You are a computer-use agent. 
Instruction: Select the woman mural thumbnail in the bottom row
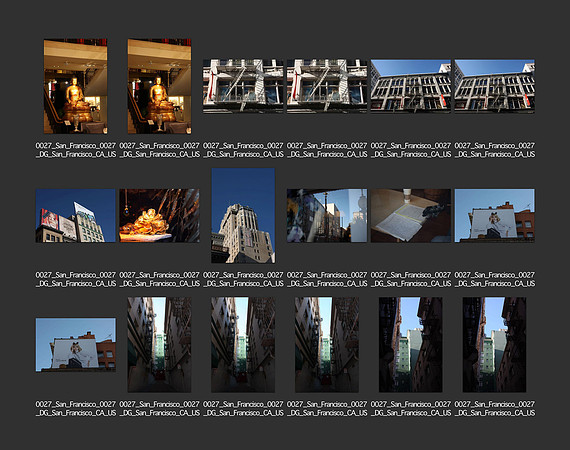coord(76,345)
